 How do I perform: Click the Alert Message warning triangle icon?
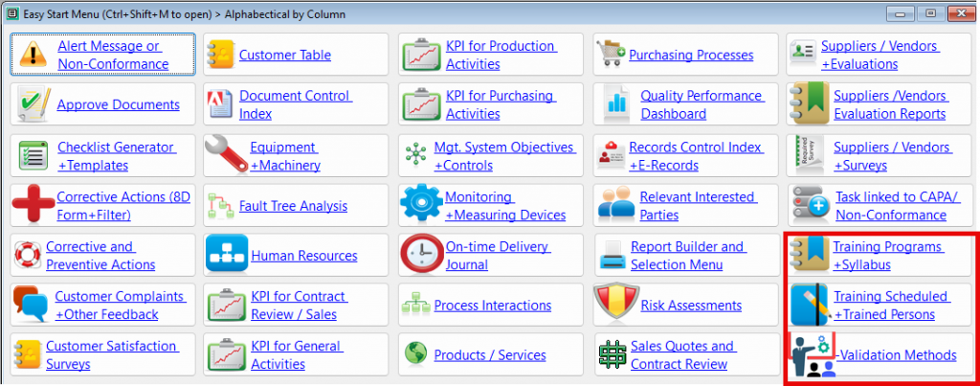click(33, 55)
